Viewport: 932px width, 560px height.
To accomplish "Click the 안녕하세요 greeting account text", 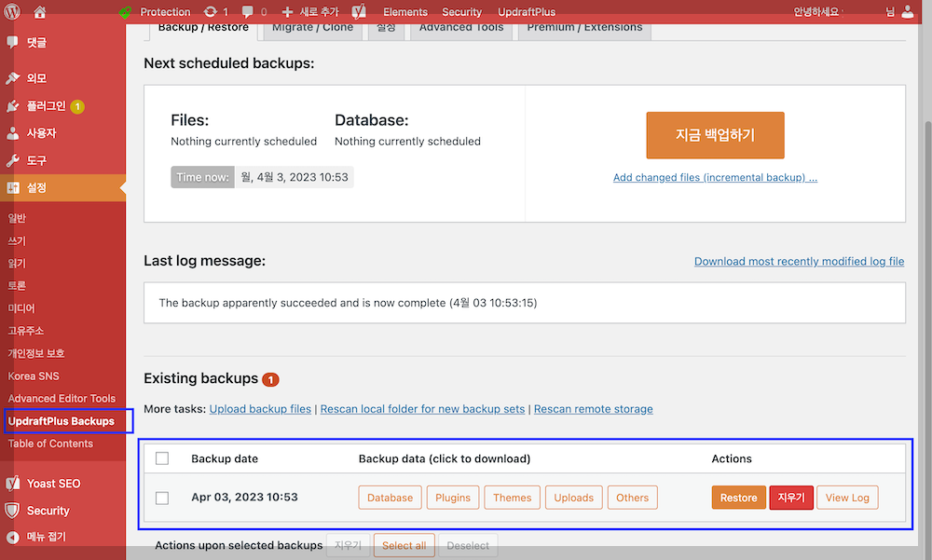I will [815, 12].
